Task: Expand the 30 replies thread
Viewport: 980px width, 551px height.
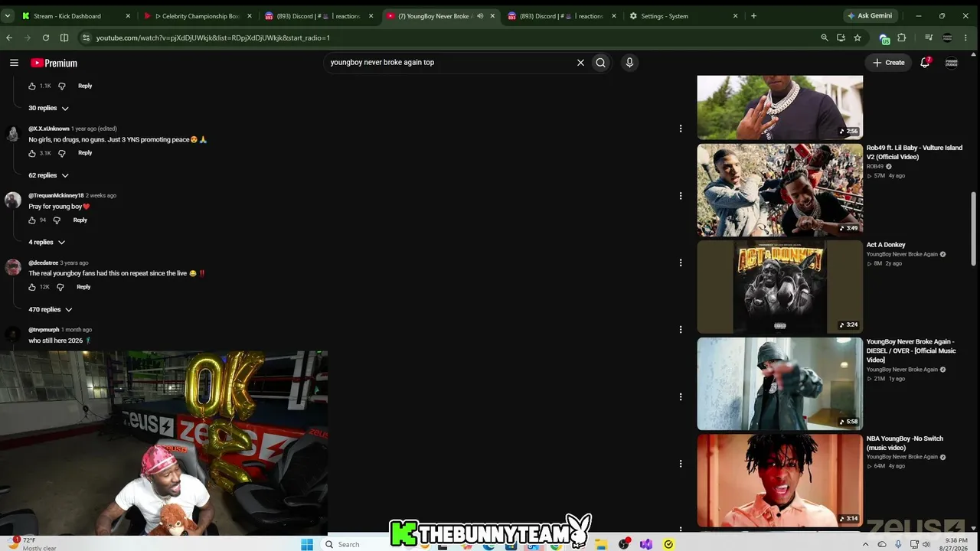Action: click(x=48, y=109)
